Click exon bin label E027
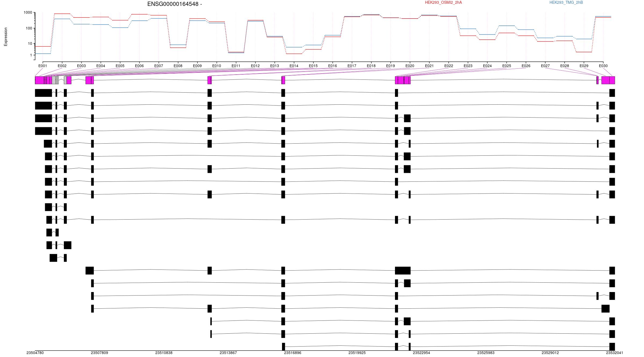Image resolution: width=644 pixels, height=357 pixels. pos(545,66)
